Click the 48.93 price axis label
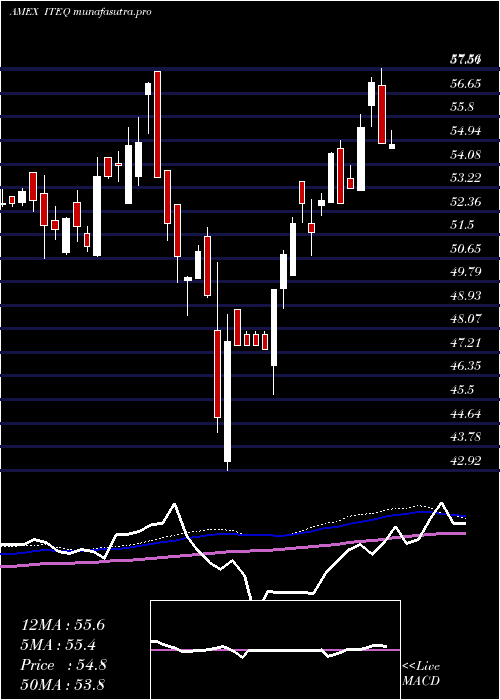500x700 pixels. 466,296
